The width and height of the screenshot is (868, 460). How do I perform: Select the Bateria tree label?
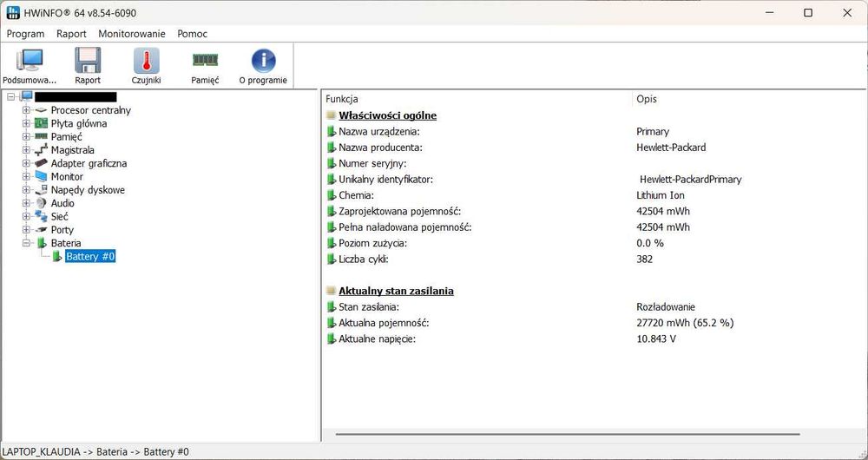coord(66,243)
